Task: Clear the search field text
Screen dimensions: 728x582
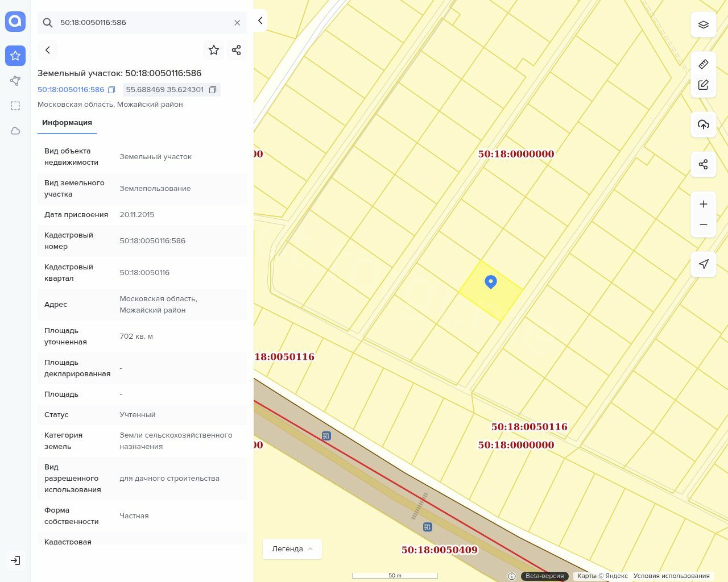Action: 237,23
